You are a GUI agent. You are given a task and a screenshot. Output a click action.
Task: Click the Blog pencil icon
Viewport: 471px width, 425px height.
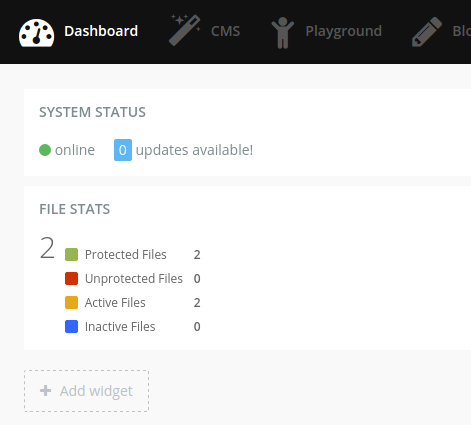coord(427,32)
